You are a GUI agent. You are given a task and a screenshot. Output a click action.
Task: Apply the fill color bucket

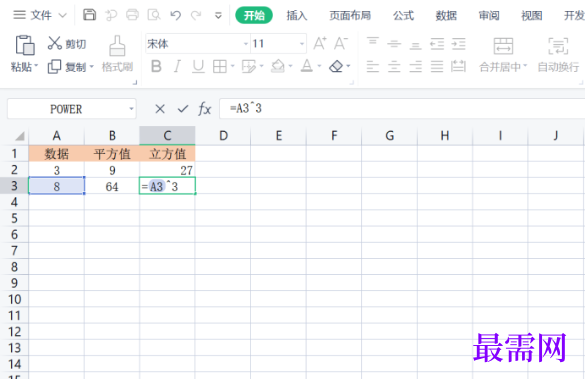tap(278, 66)
